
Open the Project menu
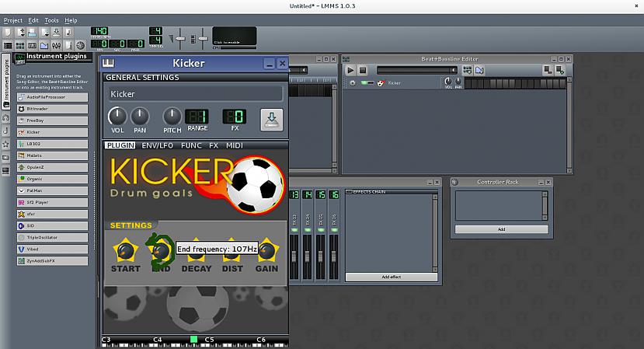[12, 20]
